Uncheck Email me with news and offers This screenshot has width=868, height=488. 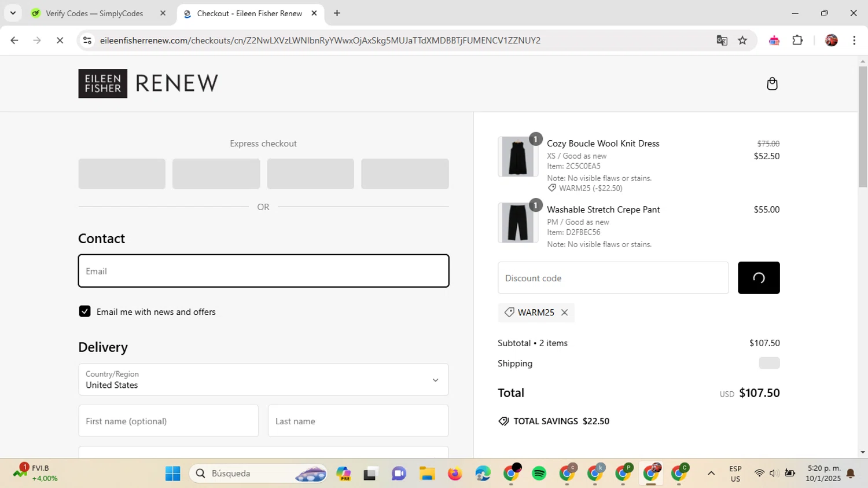tap(85, 311)
